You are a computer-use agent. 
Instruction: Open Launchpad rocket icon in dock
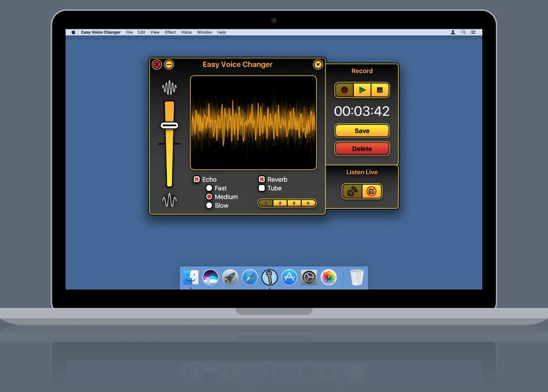point(230,277)
